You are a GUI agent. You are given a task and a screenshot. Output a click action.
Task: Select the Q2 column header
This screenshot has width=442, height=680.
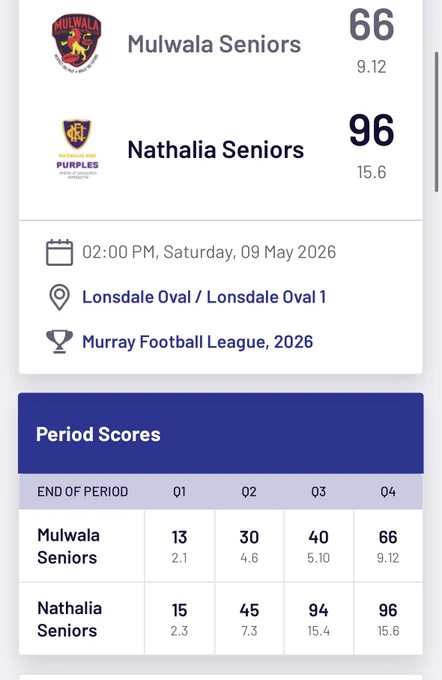tap(249, 492)
